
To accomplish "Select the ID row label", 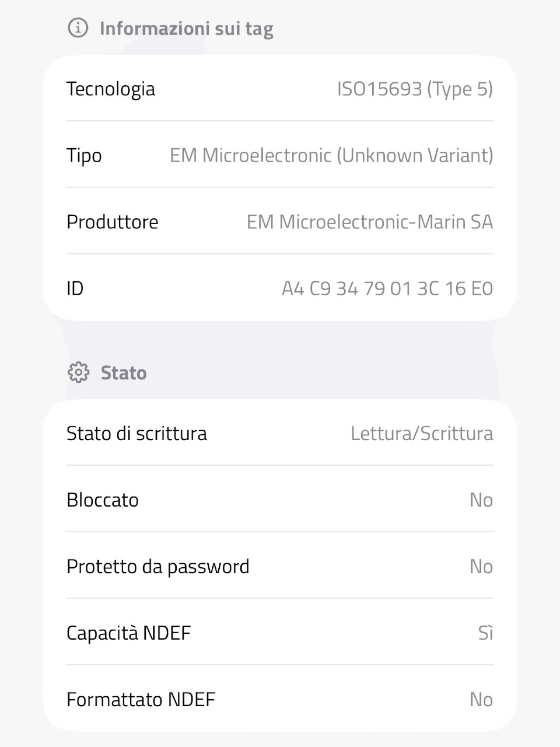I will coord(75,288).
